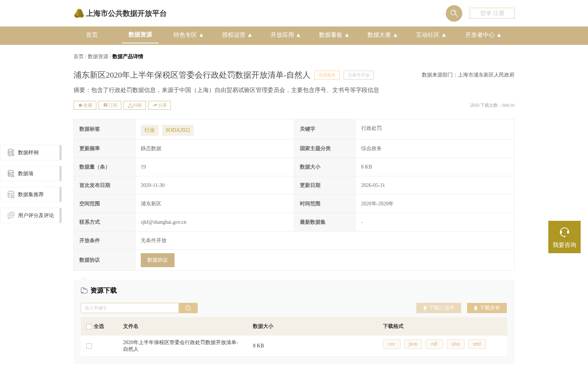Expand the 特色专区 menu
The height and width of the screenshot is (368, 588).
pyautogui.click(x=188, y=35)
